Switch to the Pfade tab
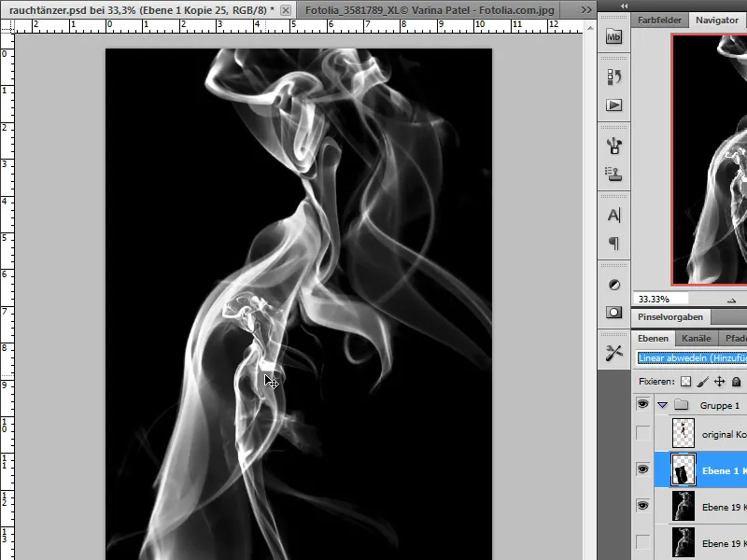The height and width of the screenshot is (560, 747). 734,339
